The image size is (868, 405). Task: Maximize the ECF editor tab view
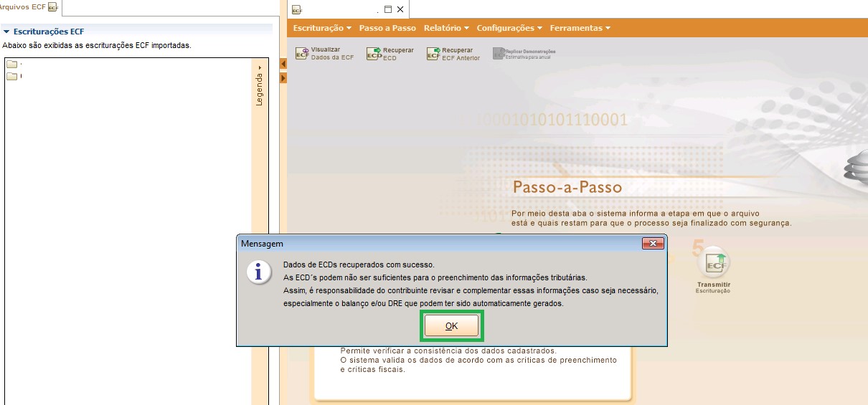pyautogui.click(x=388, y=9)
